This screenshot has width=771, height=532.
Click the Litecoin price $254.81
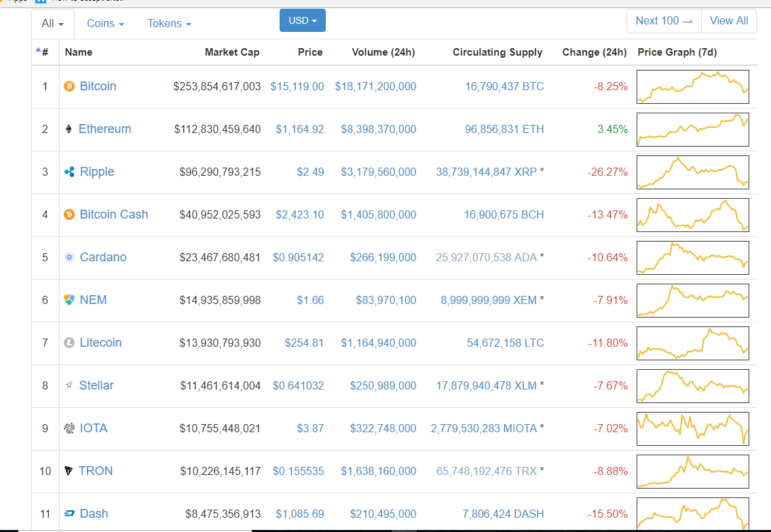coord(304,343)
